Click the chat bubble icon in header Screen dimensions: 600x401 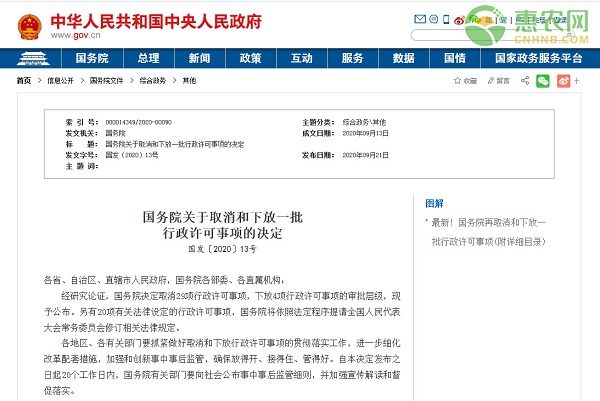(434, 19)
